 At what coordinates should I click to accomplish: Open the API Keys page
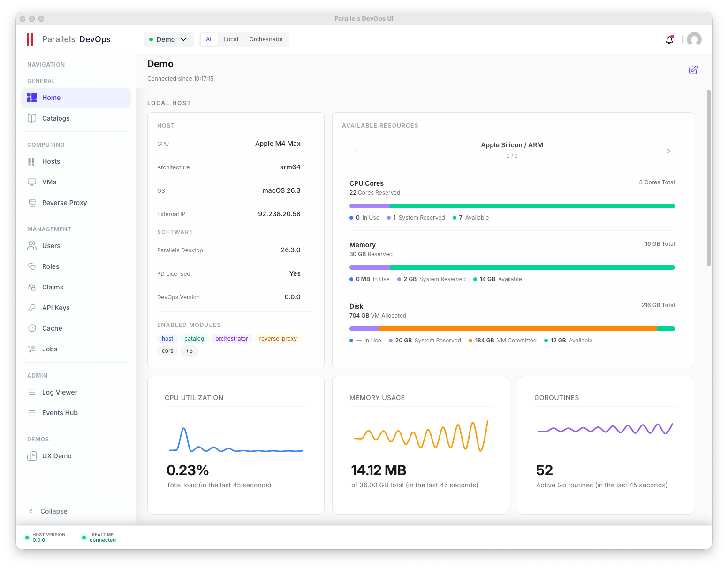click(x=76, y=308)
